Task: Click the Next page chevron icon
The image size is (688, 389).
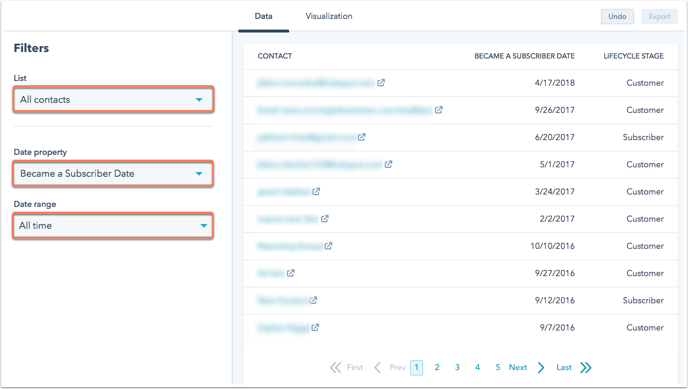Action: (x=541, y=368)
